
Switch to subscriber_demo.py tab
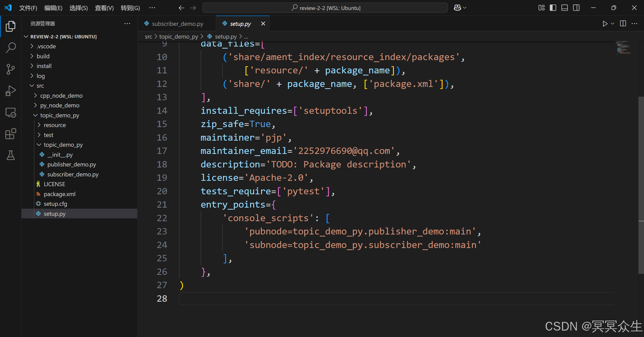click(x=177, y=24)
